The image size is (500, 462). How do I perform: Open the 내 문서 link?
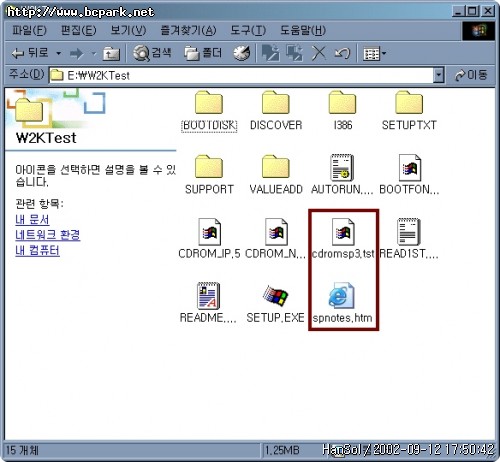(x=32, y=219)
